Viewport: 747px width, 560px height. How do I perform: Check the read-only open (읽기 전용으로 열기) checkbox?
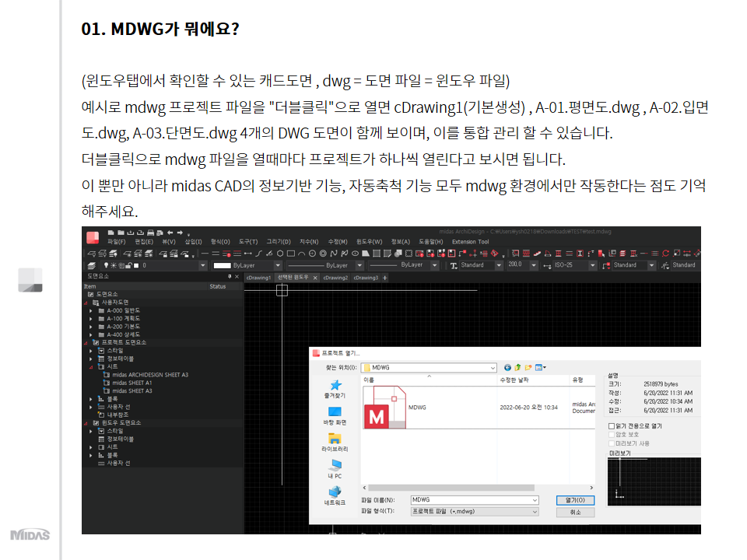tap(612, 426)
